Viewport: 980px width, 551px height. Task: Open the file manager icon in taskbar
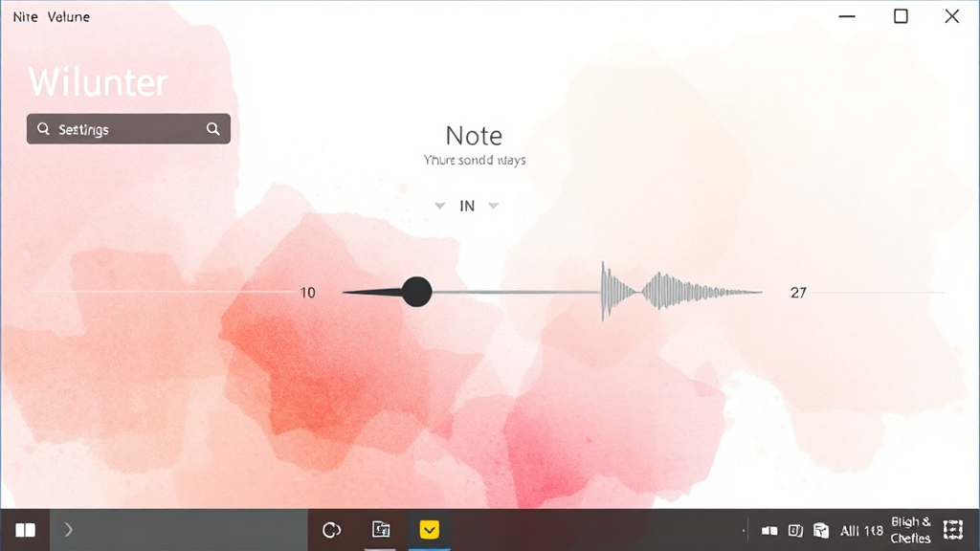(381, 530)
